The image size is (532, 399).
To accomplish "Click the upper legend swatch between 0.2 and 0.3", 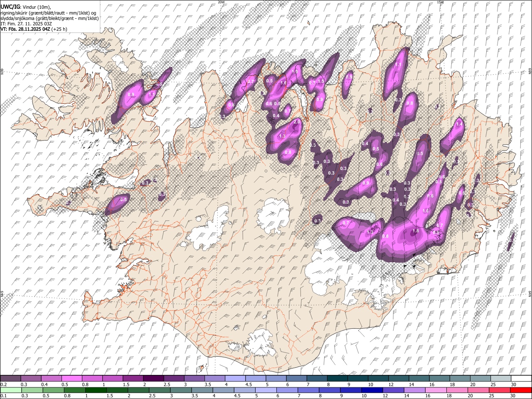I will [x=10, y=378].
